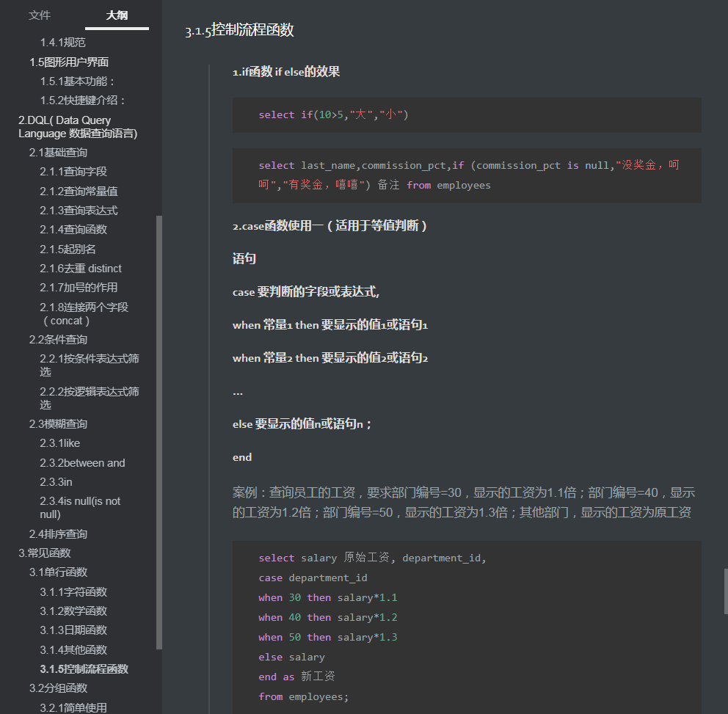Select 3.1.1字符函数 outline entry
Viewport: 728px width, 714px height.
click(73, 591)
